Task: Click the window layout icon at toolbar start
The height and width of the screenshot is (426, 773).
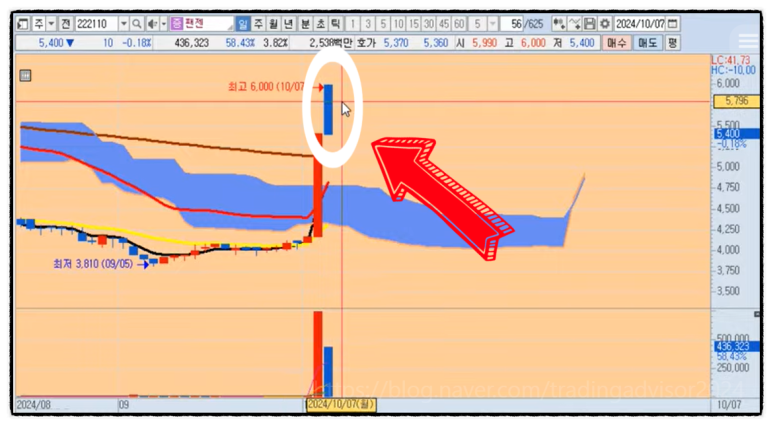Action: 23,24
